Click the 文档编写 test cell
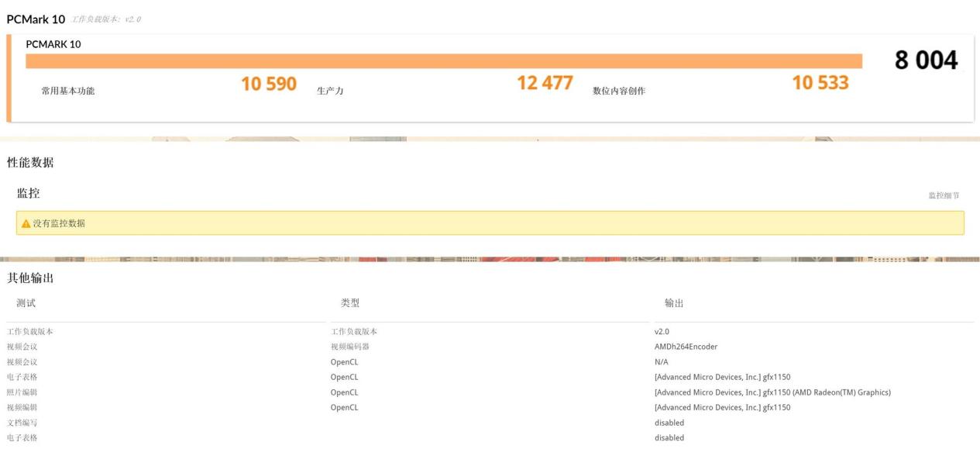 tap(22, 423)
